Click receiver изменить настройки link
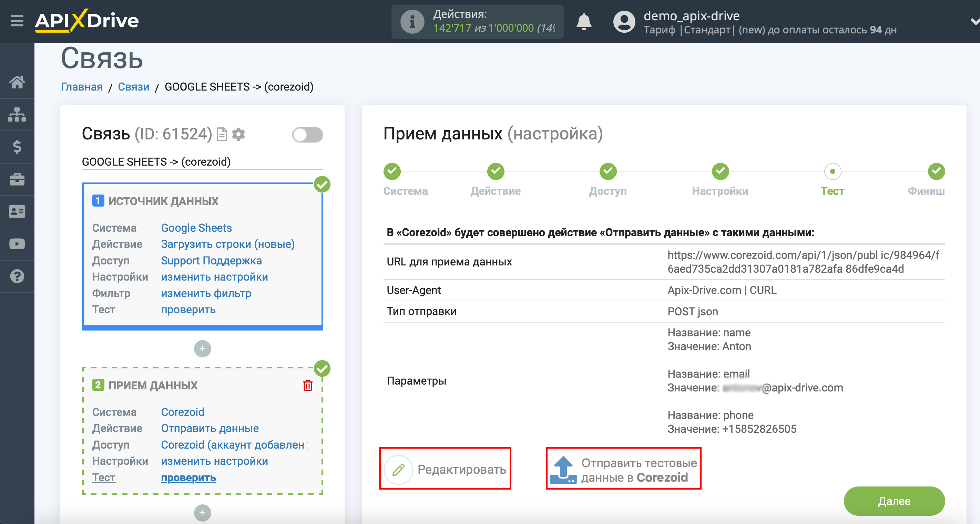Screen dimensions: 980x524 click(215, 461)
